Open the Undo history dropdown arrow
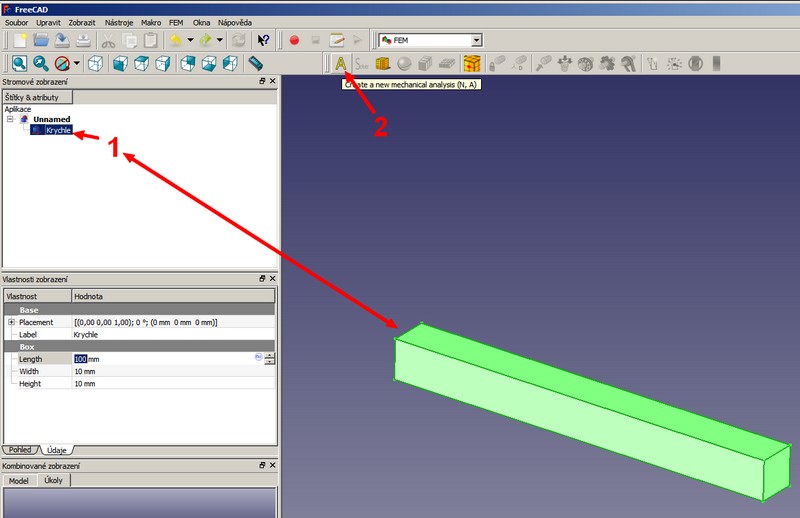The height and width of the screenshot is (518, 800). (x=190, y=40)
